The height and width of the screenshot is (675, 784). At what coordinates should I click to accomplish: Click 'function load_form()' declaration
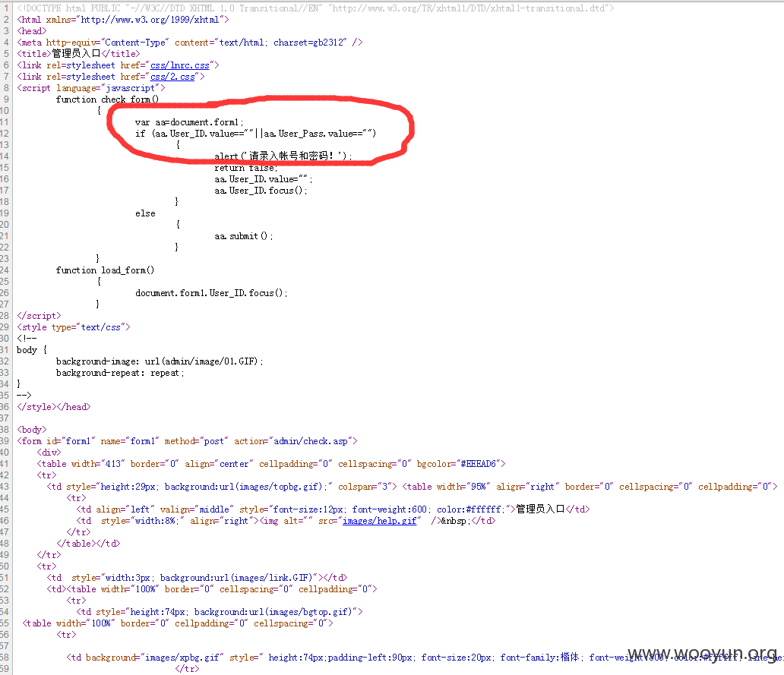click(105, 270)
